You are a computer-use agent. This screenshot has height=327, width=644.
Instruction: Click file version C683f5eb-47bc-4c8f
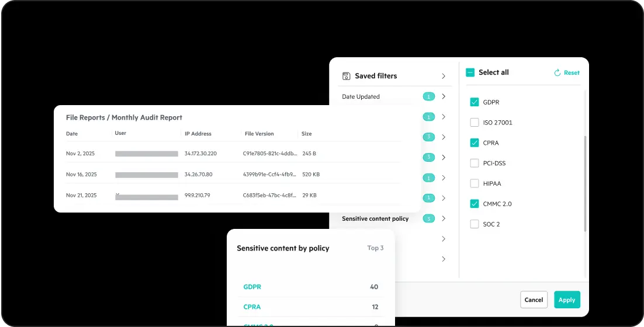(x=270, y=195)
